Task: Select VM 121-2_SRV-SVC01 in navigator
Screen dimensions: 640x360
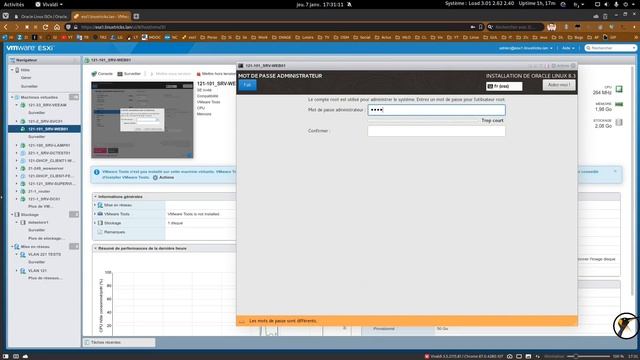Action: pos(45,121)
